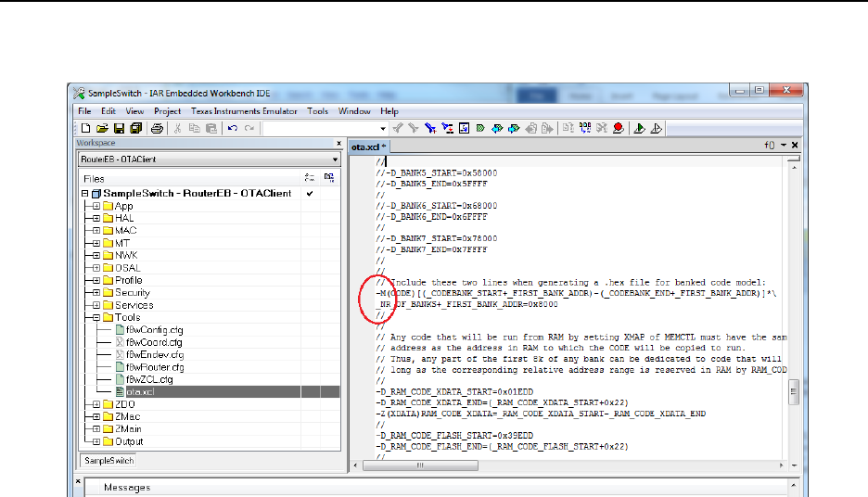Click the f() function list button
The image size is (868, 497).
[770, 145]
